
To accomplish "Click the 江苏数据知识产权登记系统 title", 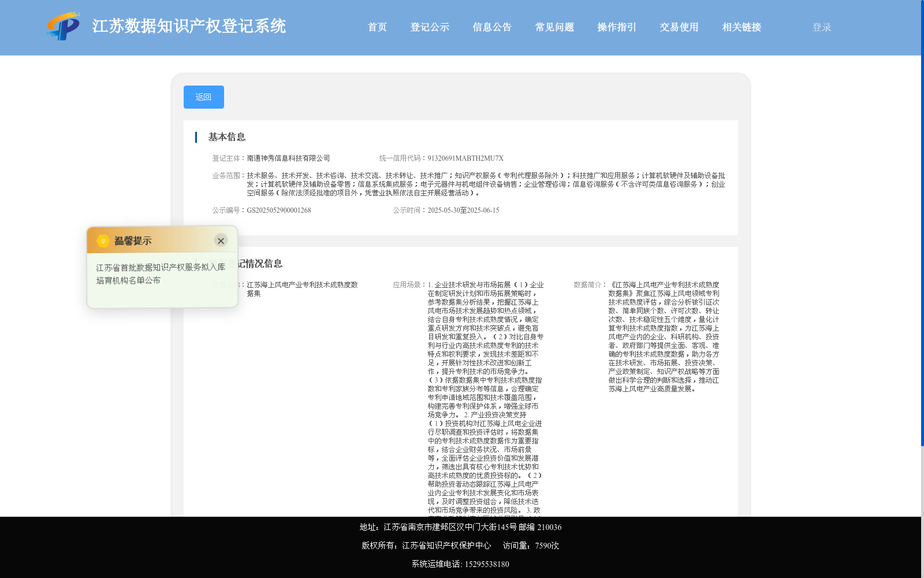I will pos(189,26).
